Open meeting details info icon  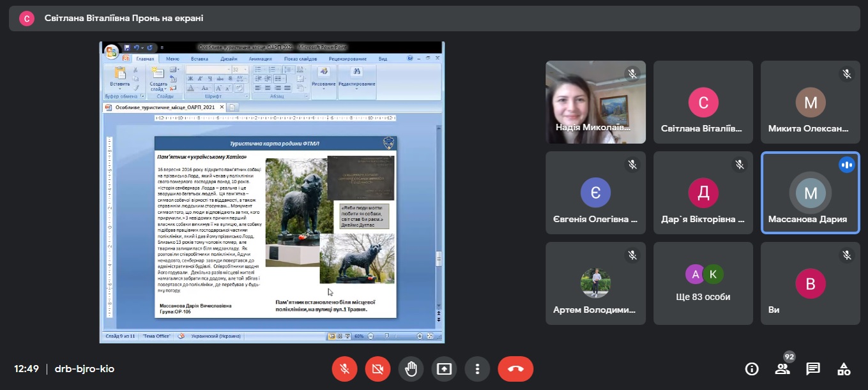(x=752, y=369)
